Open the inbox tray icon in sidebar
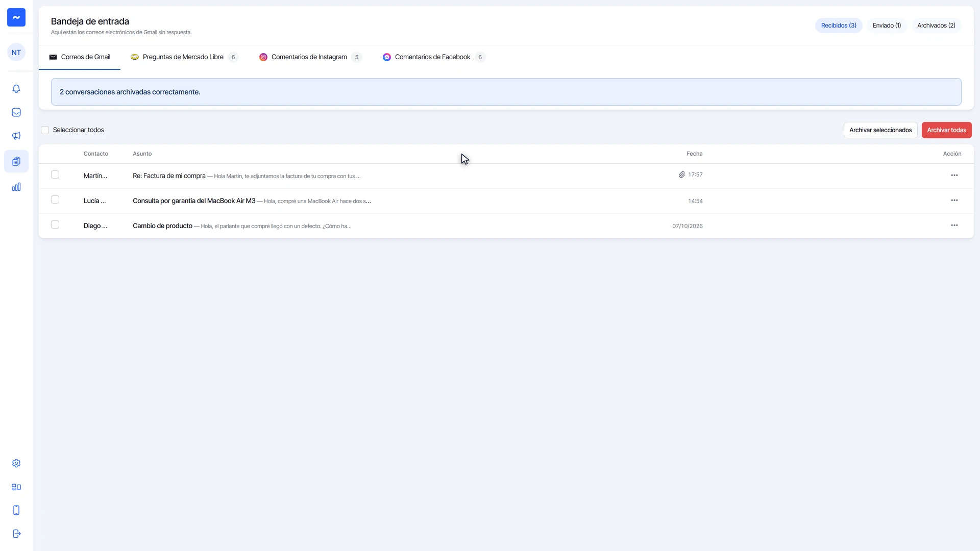Image resolution: width=980 pixels, height=551 pixels. click(x=16, y=112)
